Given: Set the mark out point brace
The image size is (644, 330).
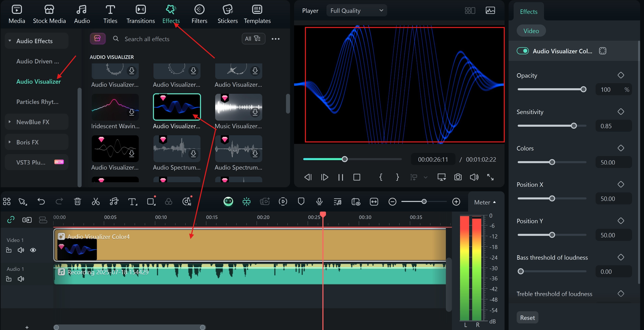Looking at the screenshot, I should click(x=397, y=177).
